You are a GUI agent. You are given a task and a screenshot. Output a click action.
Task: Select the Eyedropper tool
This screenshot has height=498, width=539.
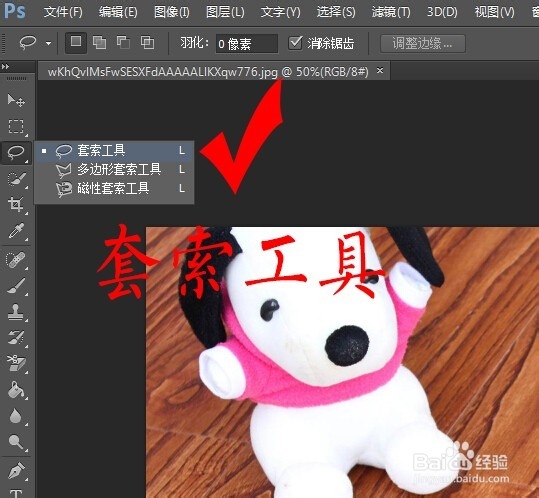point(16,231)
